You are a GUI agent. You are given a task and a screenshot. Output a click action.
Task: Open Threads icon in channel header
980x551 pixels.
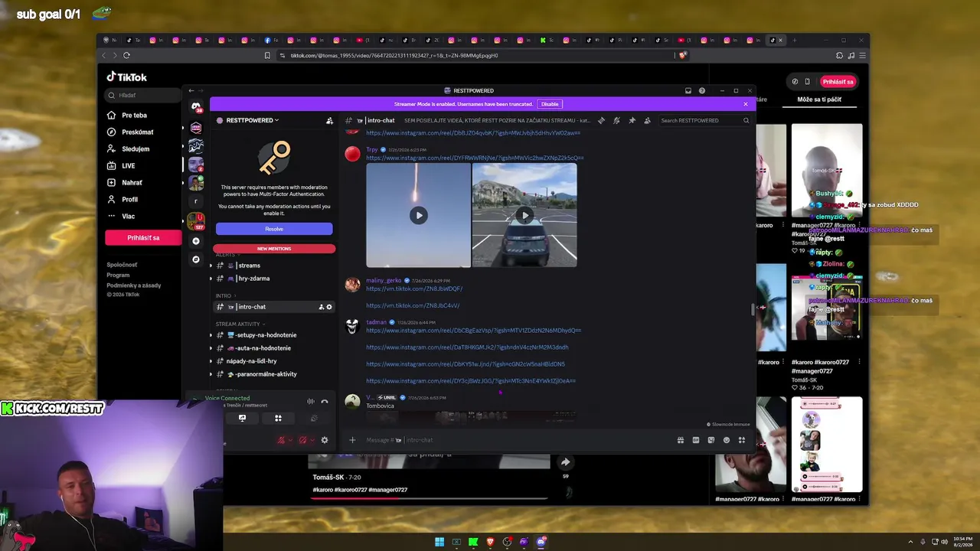601,120
